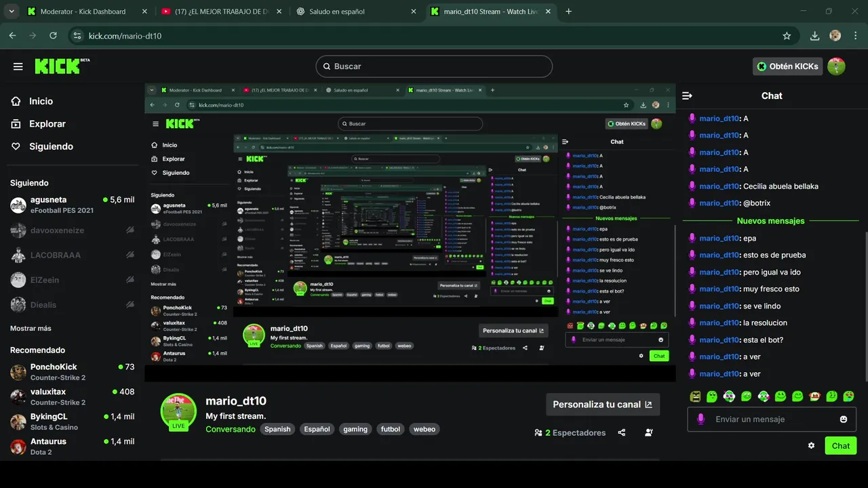Open BykingCL recommended channel
Viewport: 868px width, 488px height.
click(x=73, y=422)
